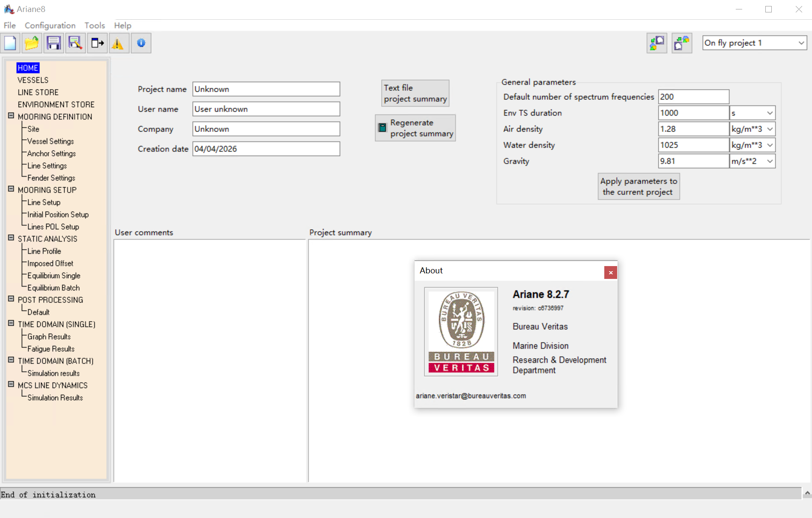Click the blue information icon in toolbar
The image size is (812, 518).
coord(141,43)
